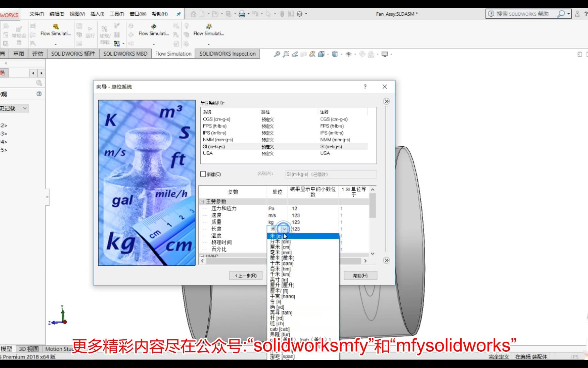Select the Zoom to Fit icon
Screen dimensions: 588x368
[x=277, y=54]
